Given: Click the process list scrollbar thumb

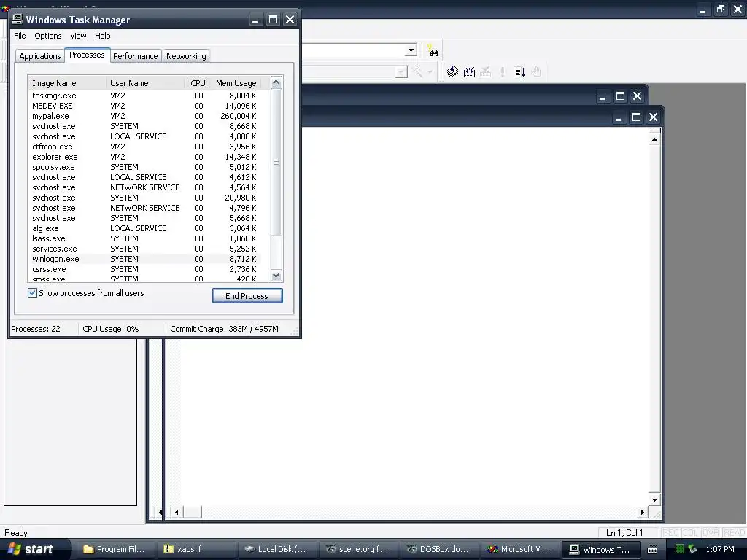Looking at the screenshot, I should pos(276,162).
